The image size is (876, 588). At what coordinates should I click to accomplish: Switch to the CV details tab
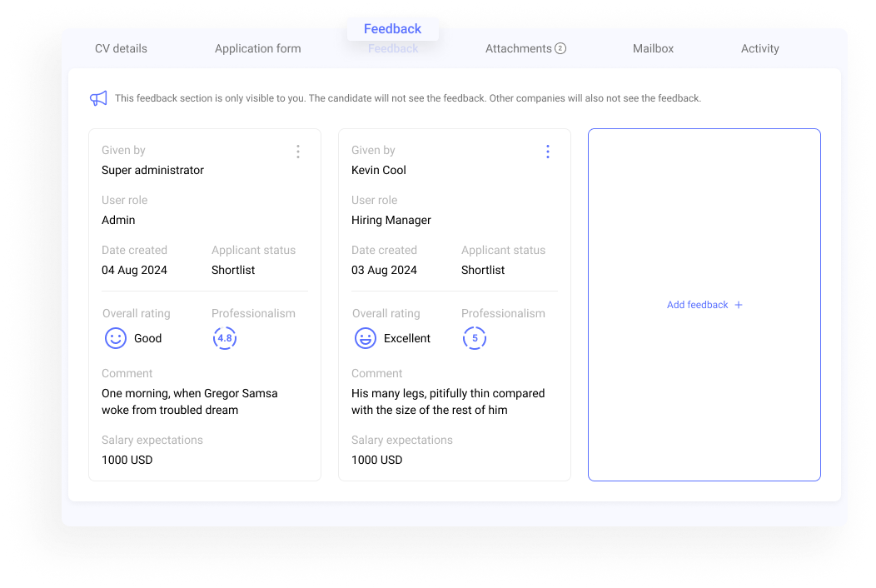click(121, 48)
